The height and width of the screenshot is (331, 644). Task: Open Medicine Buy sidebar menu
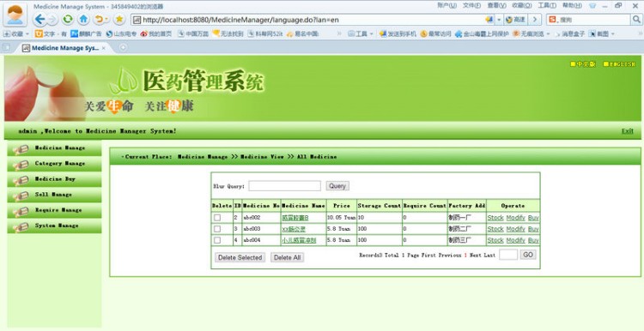coord(54,179)
